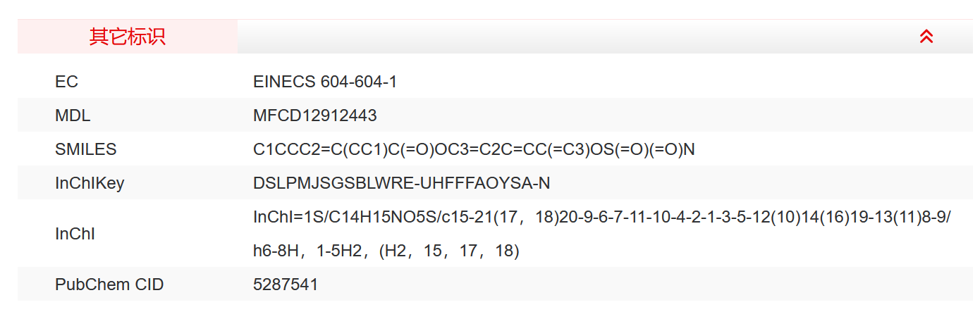Click the SMILES row label
Screen dimensions: 980x319
(85, 149)
